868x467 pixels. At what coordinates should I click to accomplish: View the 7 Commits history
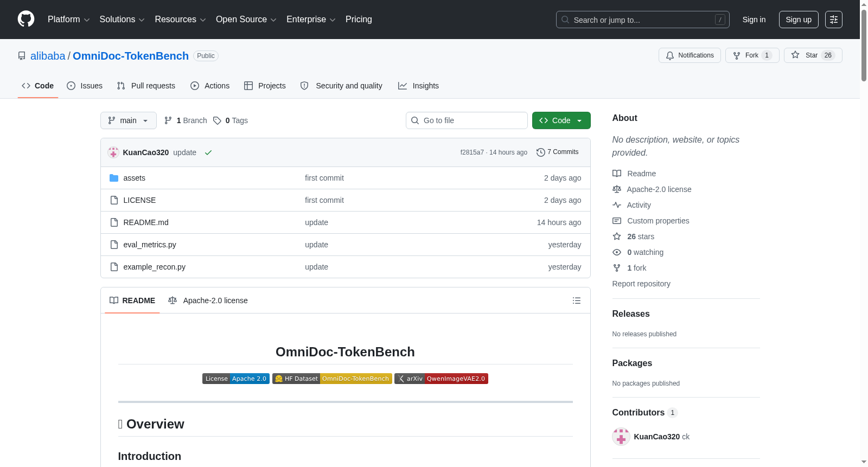[x=558, y=152]
